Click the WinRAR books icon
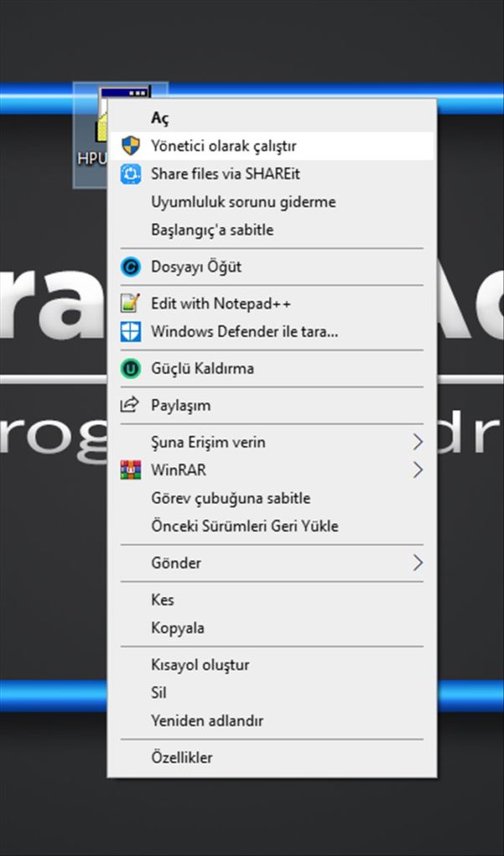 point(130,470)
